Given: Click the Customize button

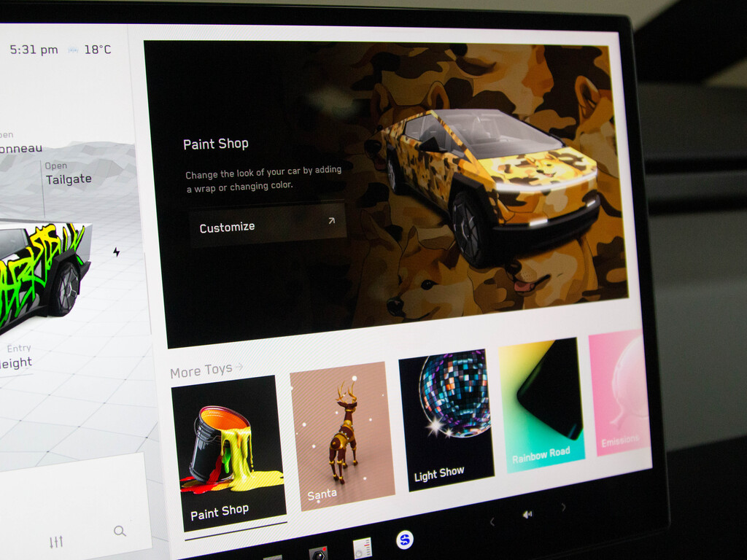Looking at the screenshot, I should pos(268,225).
